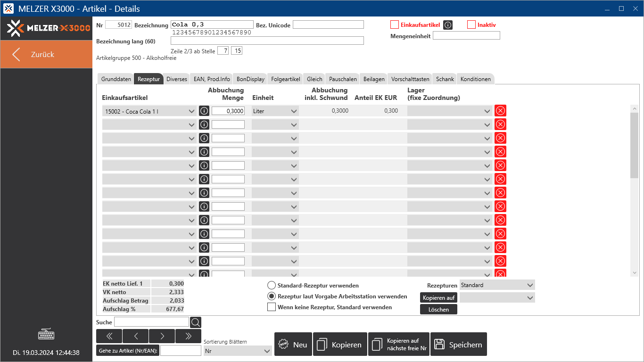
Task: Tick the Inaktiv checkbox
Action: click(x=471, y=25)
